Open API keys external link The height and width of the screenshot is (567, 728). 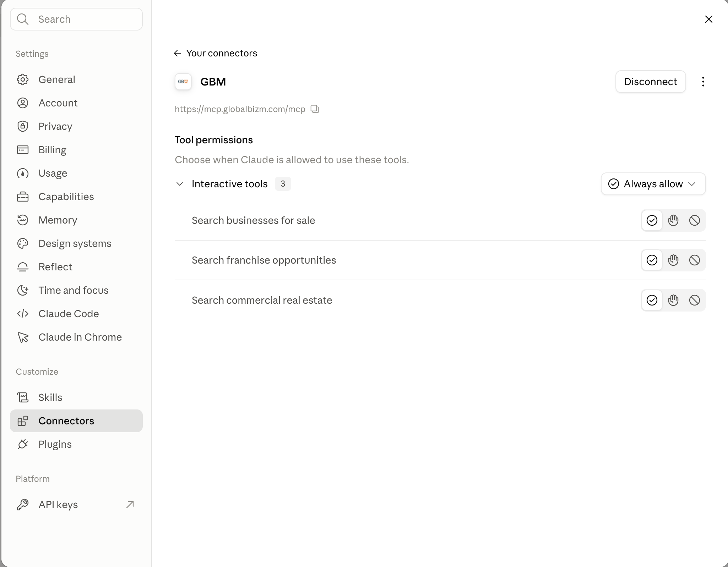[x=76, y=505]
